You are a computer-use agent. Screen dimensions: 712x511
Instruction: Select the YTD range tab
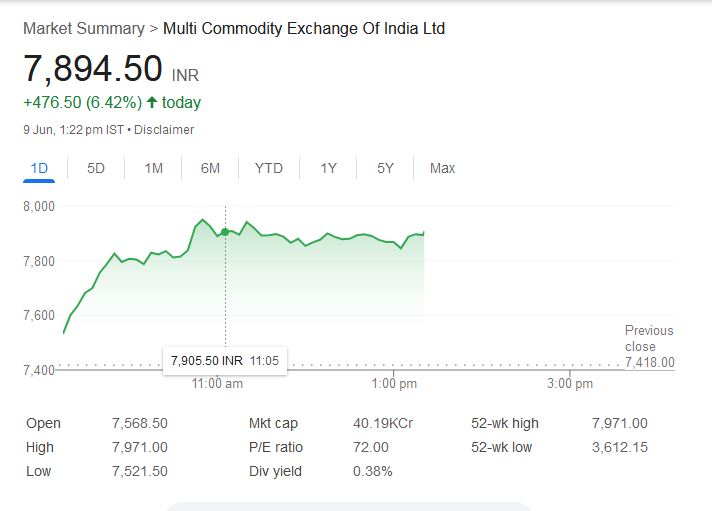point(268,168)
